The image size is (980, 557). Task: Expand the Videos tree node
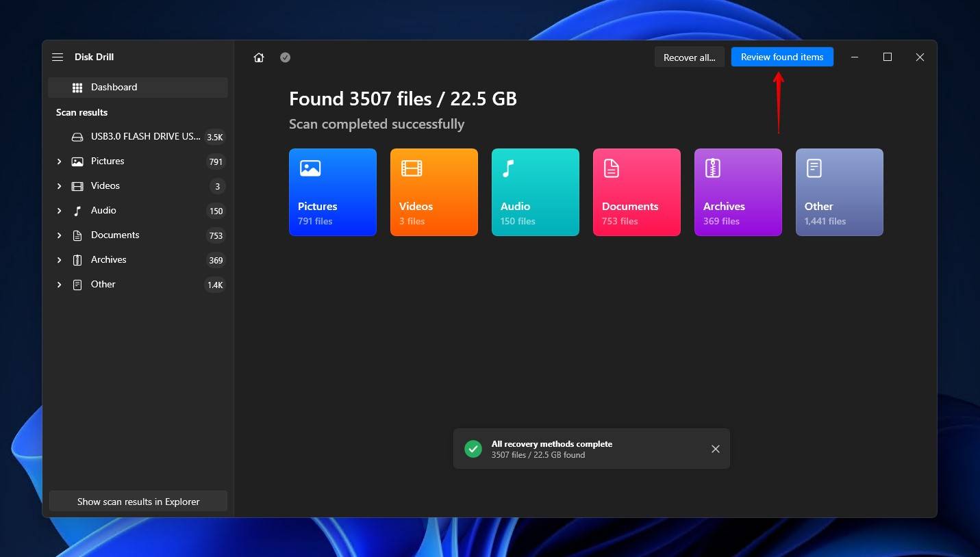[59, 186]
